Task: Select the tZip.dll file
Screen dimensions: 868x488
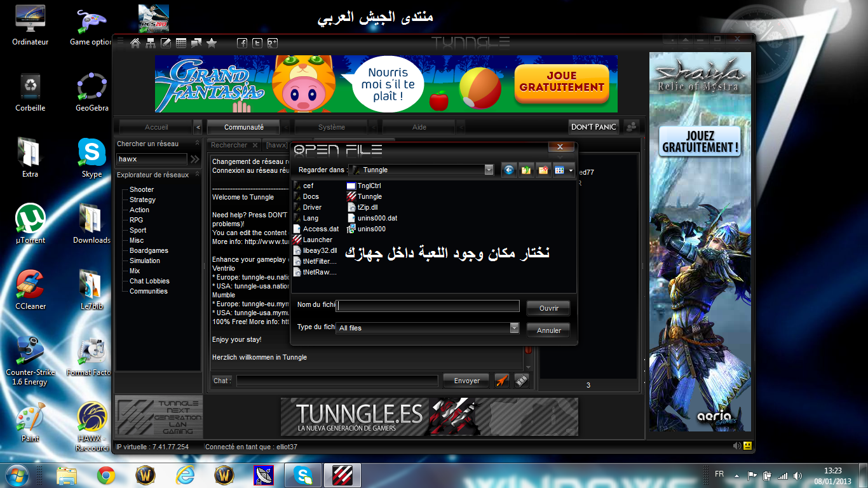Action: pos(363,207)
